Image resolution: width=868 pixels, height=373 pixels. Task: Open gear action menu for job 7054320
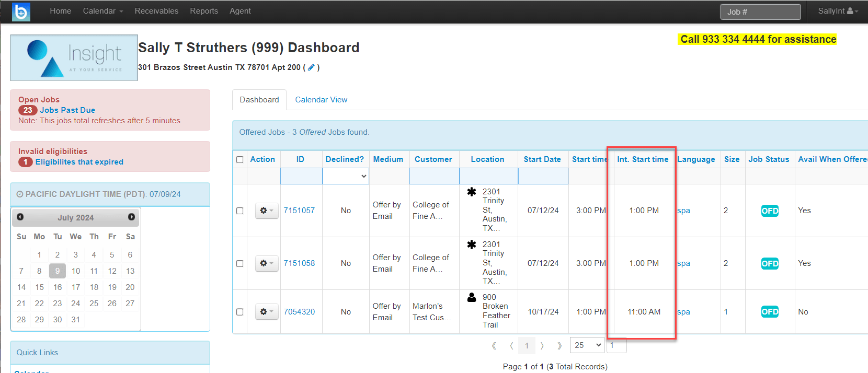(x=267, y=312)
